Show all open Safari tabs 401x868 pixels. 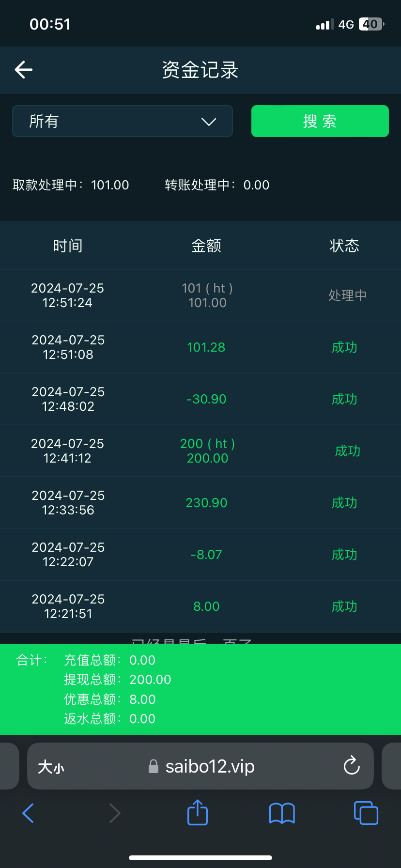coord(366,813)
